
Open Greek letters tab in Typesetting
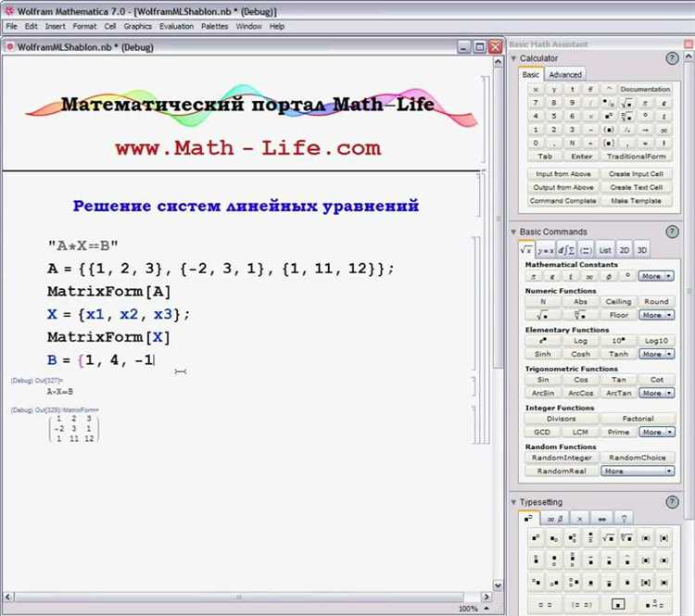click(x=554, y=519)
